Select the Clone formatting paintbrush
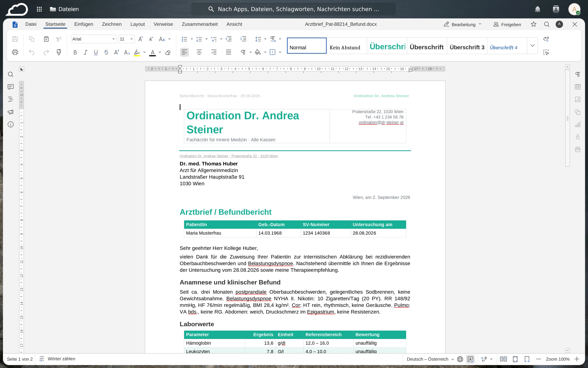The image size is (588, 368). coord(59,52)
